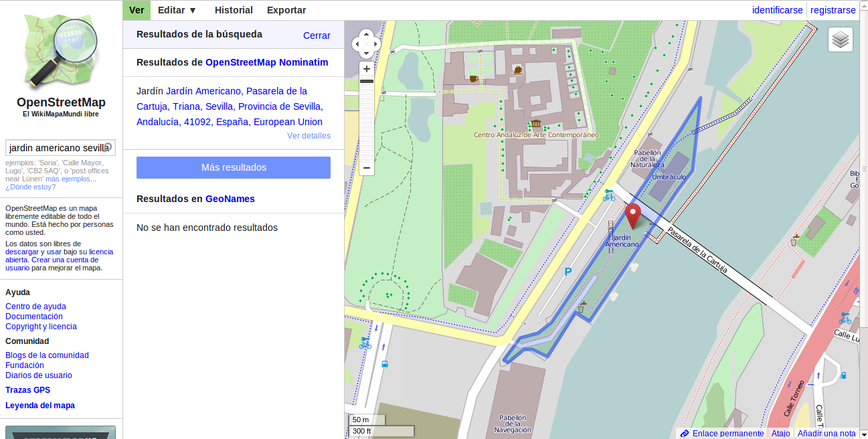Click the OpenStreetMap logo image
This screenshot has height=439, width=868.
[61, 52]
